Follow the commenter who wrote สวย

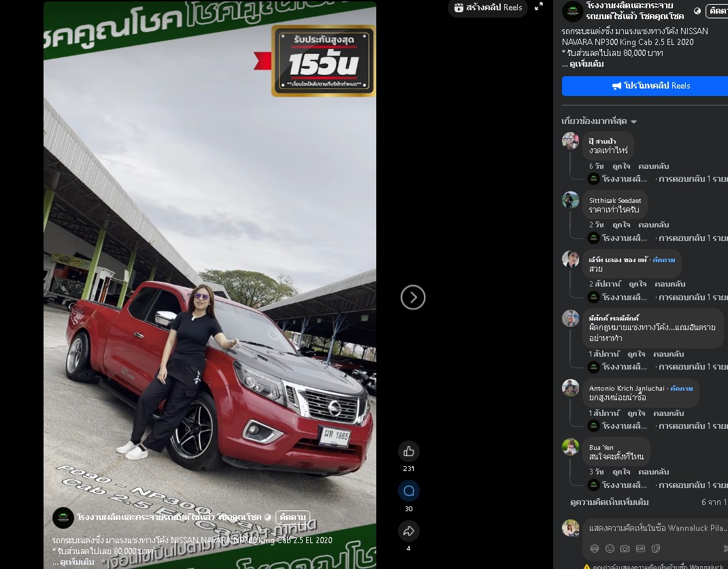click(664, 259)
